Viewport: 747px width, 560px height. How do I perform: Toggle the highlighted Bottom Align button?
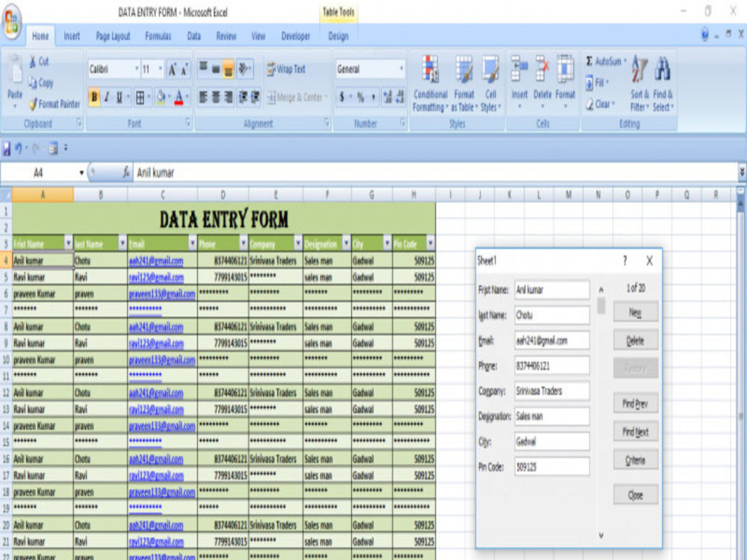point(228,69)
